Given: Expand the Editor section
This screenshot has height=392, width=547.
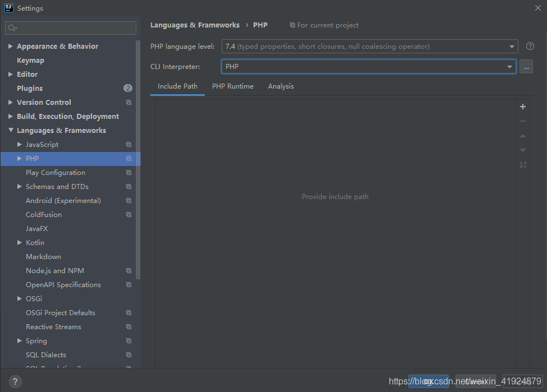Looking at the screenshot, I should pyautogui.click(x=11, y=74).
